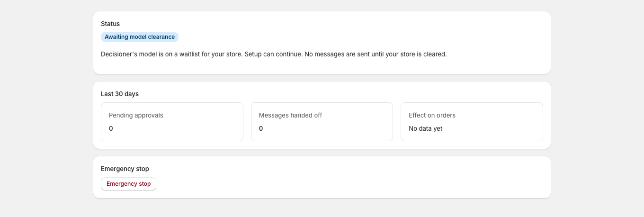Open the Effect on orders card

click(472, 122)
